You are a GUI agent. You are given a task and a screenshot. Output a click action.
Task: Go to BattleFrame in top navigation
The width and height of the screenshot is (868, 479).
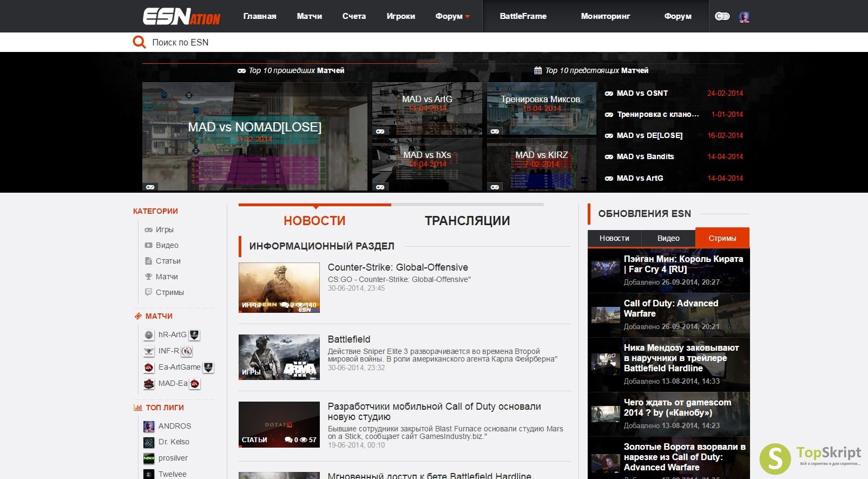click(x=523, y=16)
